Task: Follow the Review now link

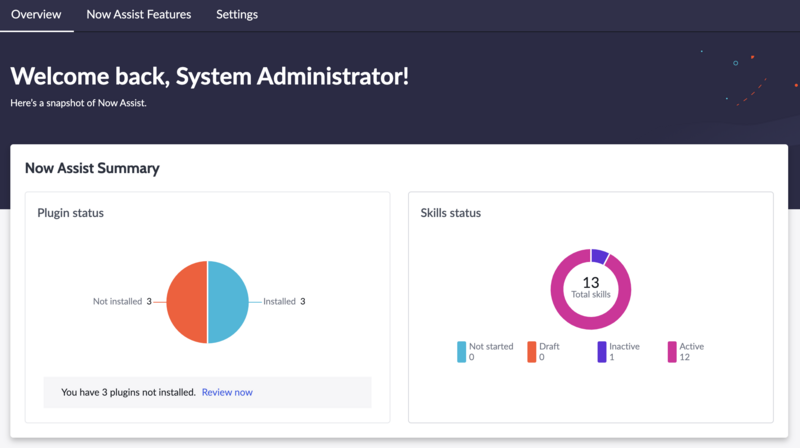Action: pos(227,392)
